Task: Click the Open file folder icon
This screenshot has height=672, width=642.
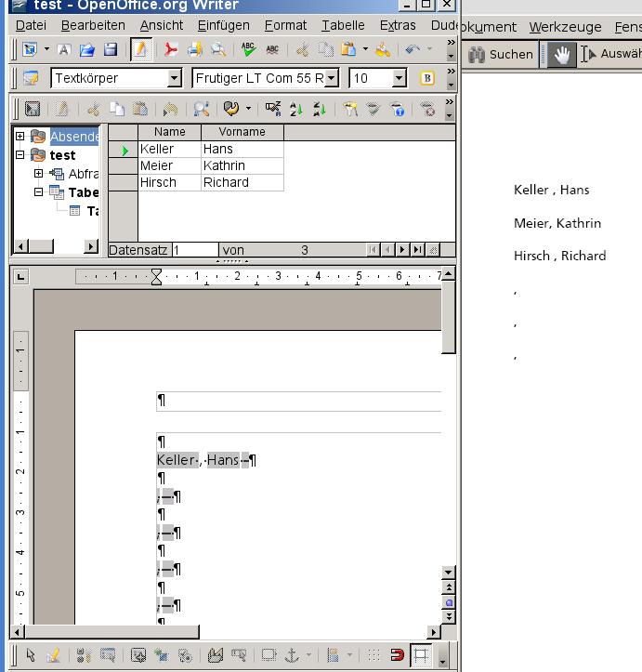Action: pos(87,50)
